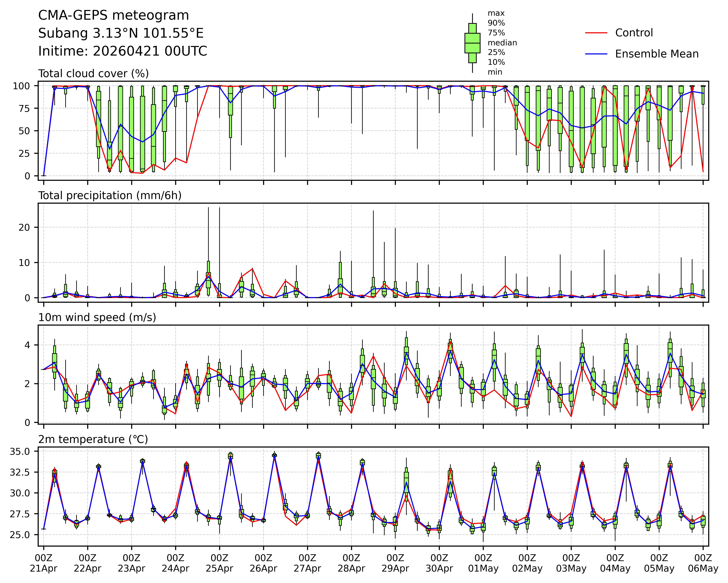
Task: Click the 00Z 28Apr axis label
Action: (x=351, y=563)
